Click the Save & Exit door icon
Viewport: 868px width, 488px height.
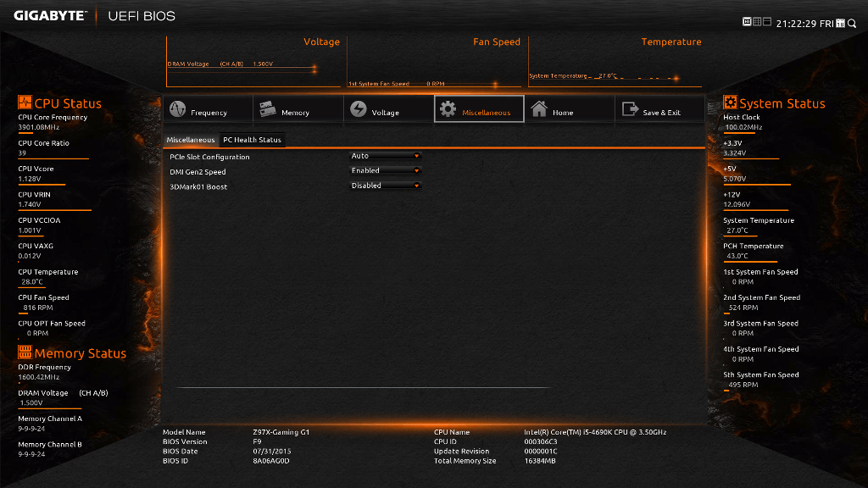click(630, 108)
